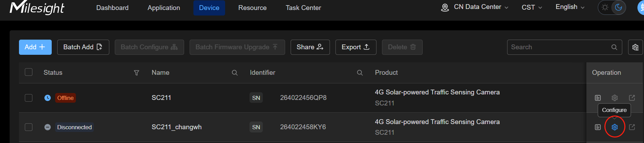Click the user avatar icon
Viewport: 644px width, 143px height.
641,8
